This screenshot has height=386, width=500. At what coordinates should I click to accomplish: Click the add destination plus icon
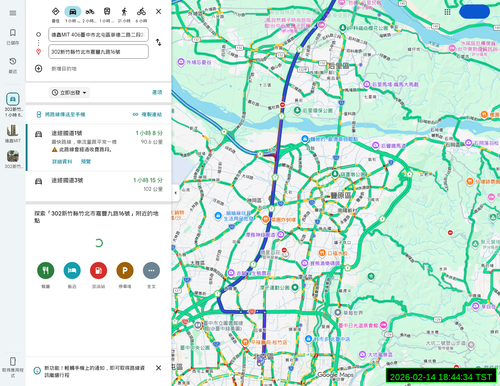39,69
